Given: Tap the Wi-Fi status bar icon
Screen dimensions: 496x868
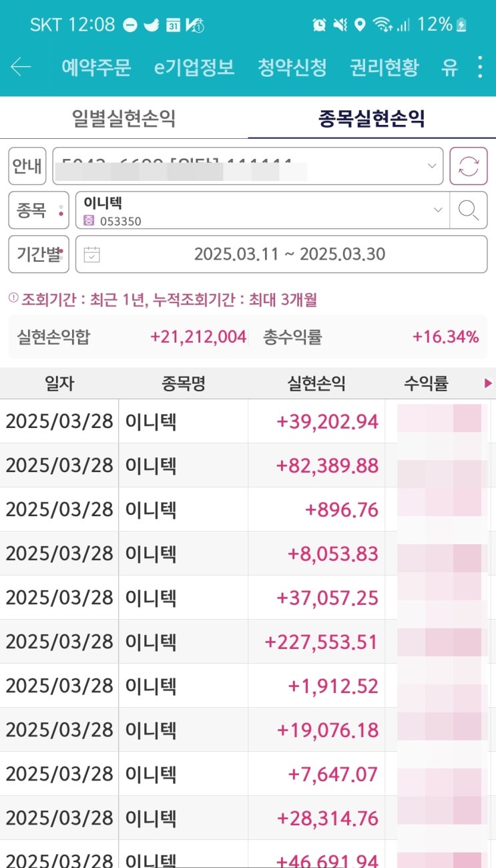Looking at the screenshot, I should point(383,25).
